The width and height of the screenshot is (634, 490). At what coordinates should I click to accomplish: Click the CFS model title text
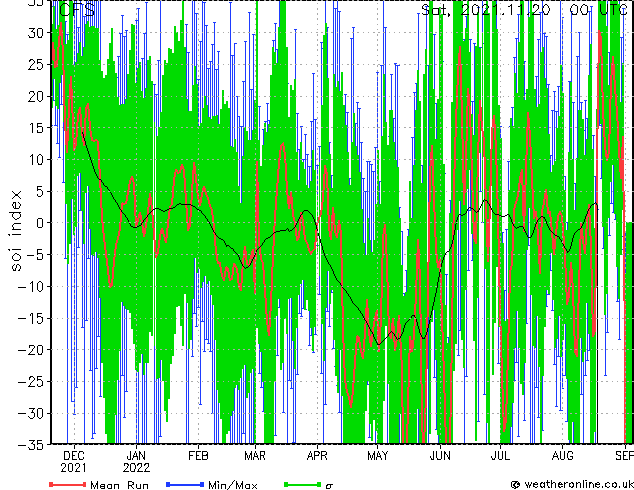(77, 10)
